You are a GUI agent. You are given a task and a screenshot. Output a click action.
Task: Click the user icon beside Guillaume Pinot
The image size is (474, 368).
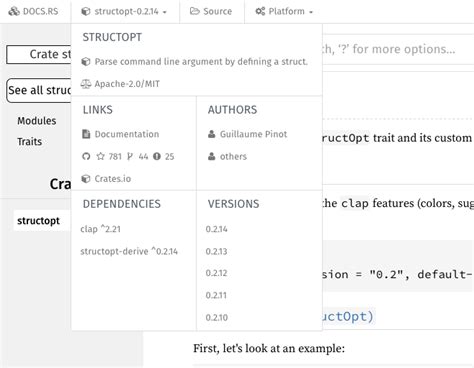pyautogui.click(x=211, y=134)
